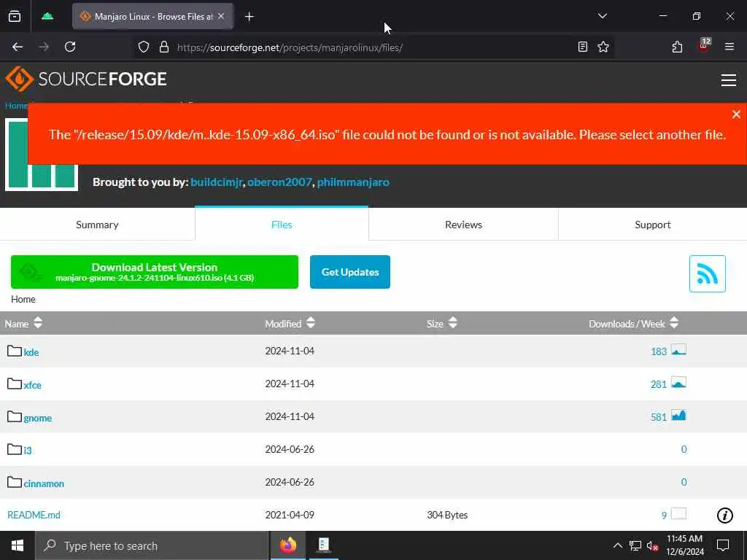This screenshot has width=747, height=560.
Task: Open xfce download stats chart icon
Action: click(678, 382)
